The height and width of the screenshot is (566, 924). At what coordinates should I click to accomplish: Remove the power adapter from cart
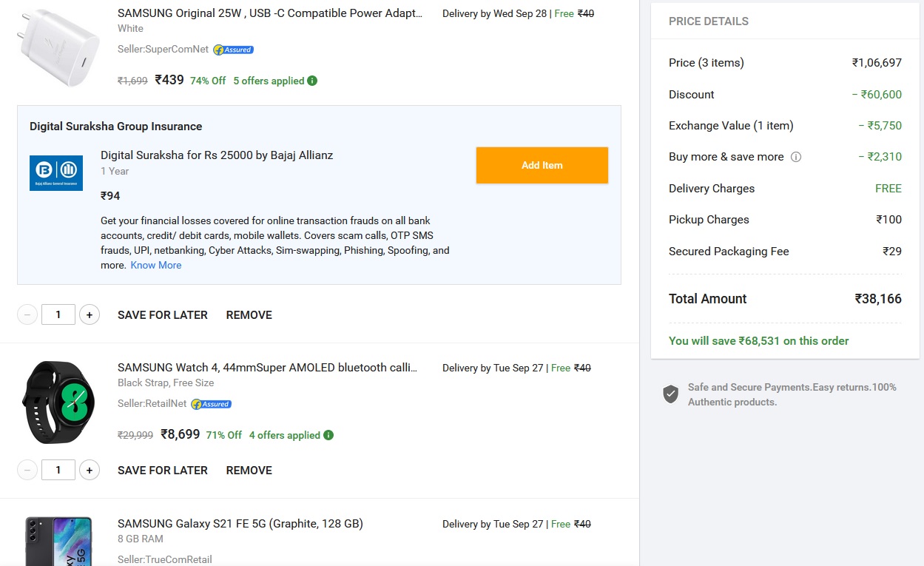249,315
